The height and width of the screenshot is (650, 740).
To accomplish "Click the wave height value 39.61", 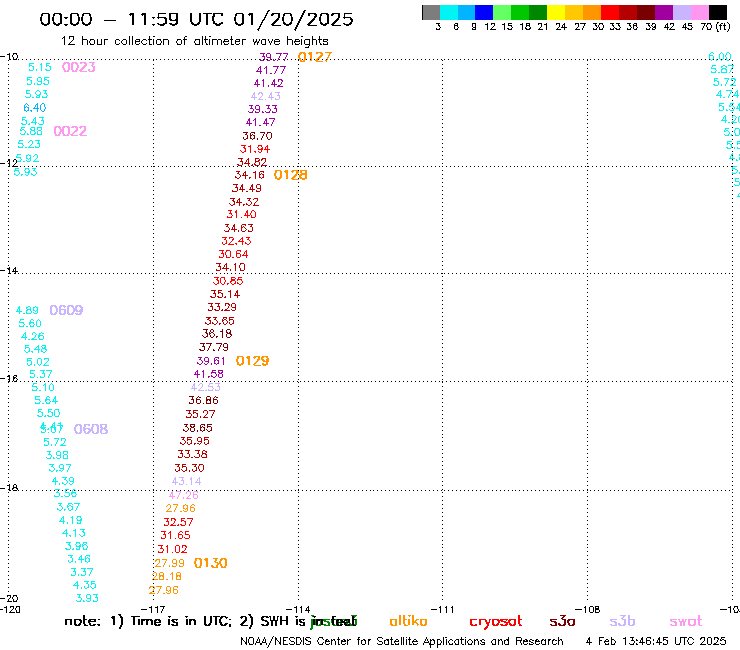I will (x=211, y=361).
